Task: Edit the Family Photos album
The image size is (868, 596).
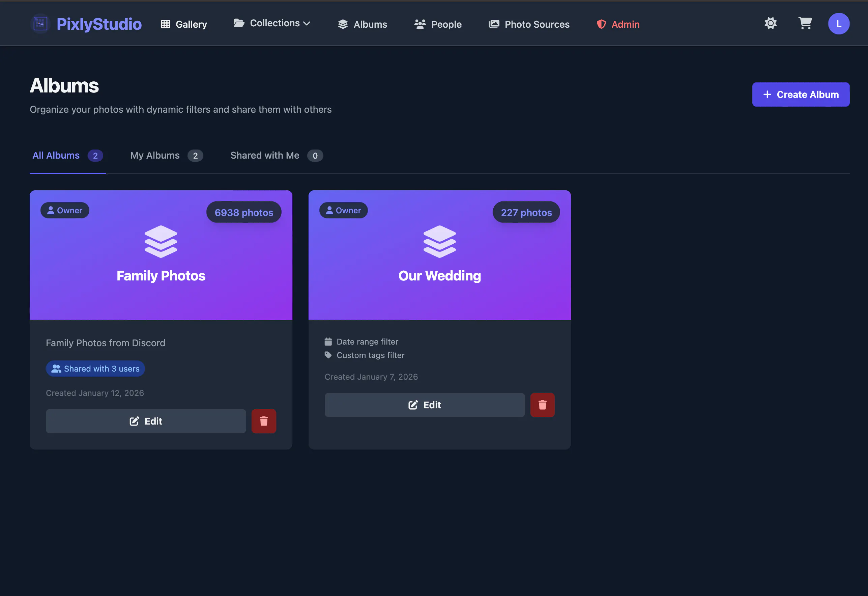Action: 146,421
